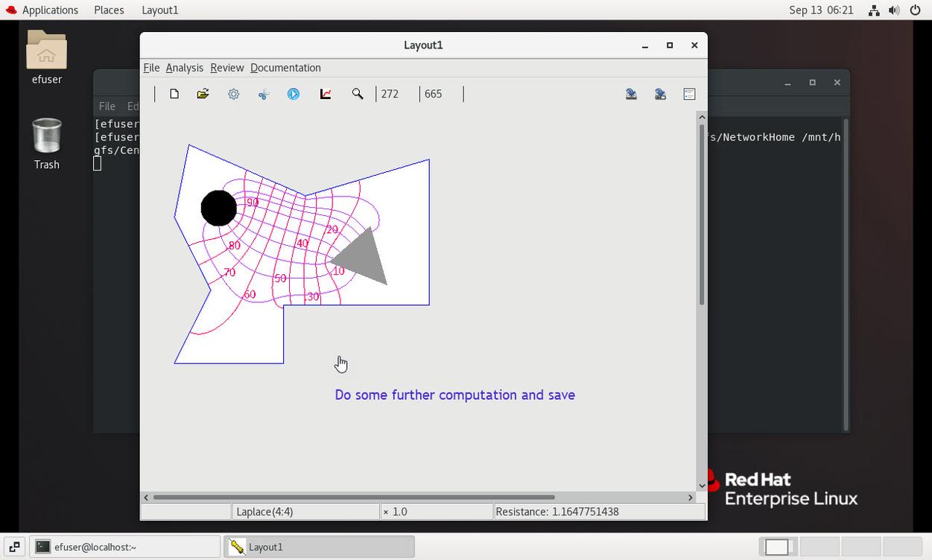
Task: Click the black circle electrode in layout
Action: pyautogui.click(x=218, y=208)
